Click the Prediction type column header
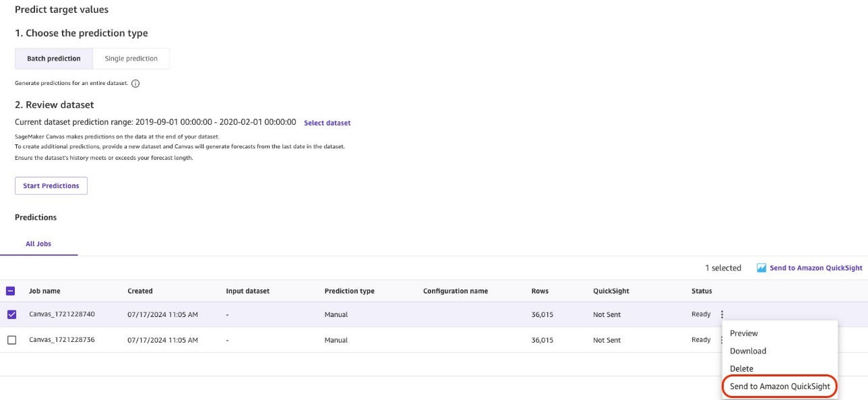 click(x=349, y=291)
